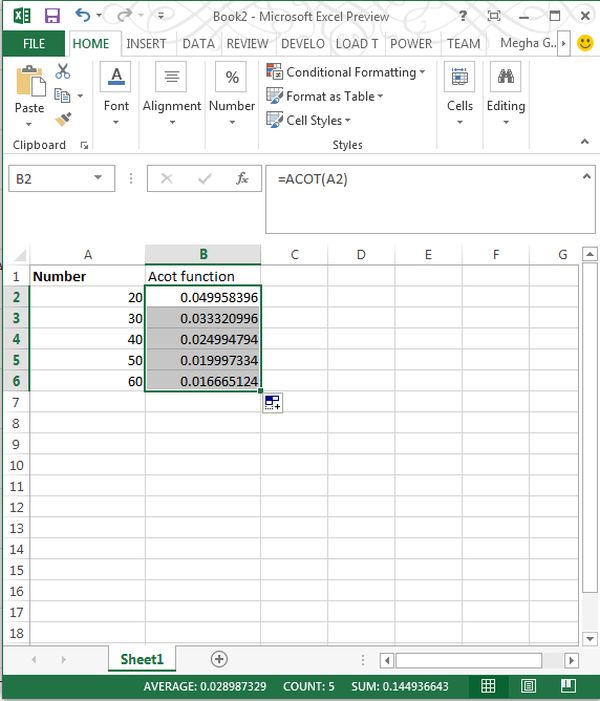Screen dimensions: 600x701
Task: Collapse the formula bar
Action: 586,177
